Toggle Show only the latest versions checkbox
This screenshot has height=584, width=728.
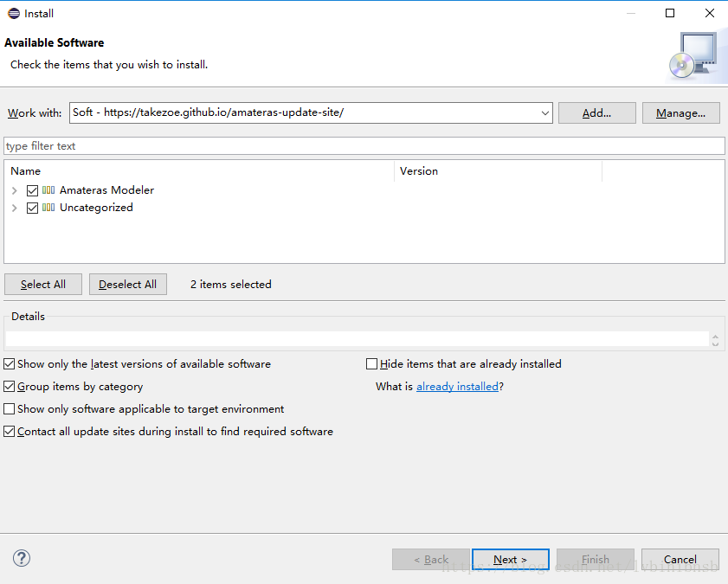(10, 364)
